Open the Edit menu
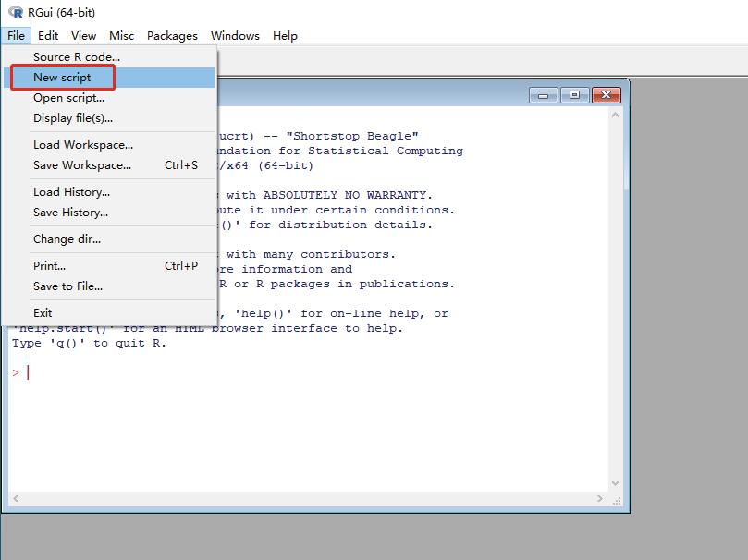 48,36
